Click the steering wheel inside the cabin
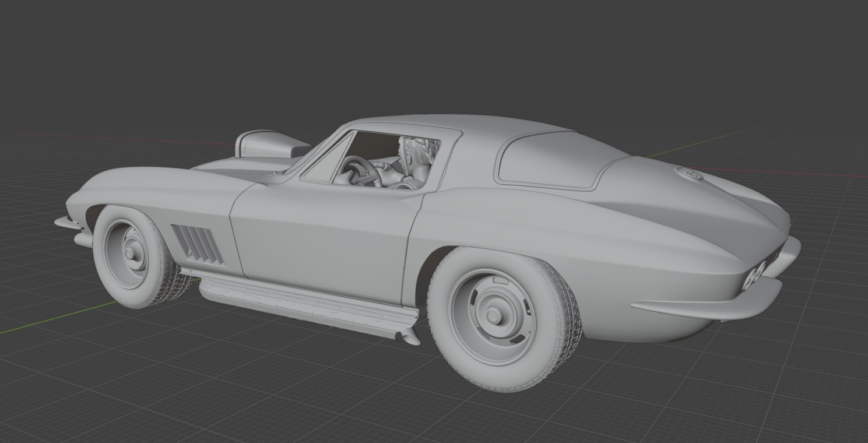868x443 pixels. (359, 171)
